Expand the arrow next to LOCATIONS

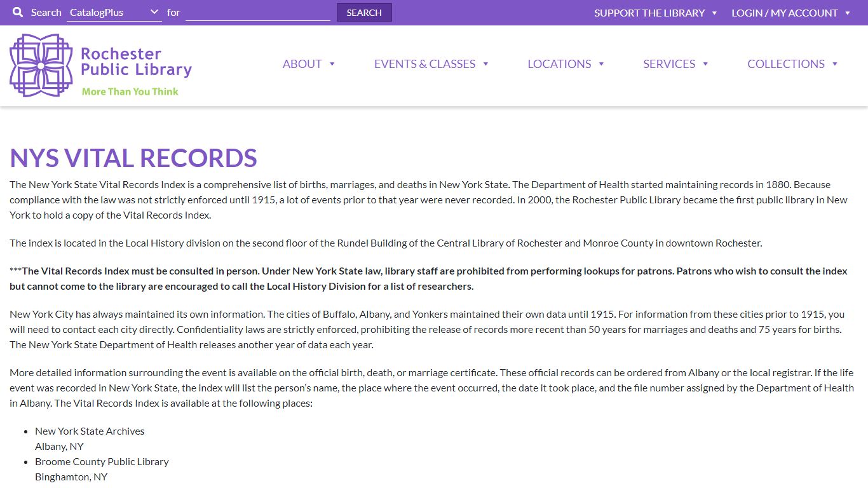tap(601, 64)
